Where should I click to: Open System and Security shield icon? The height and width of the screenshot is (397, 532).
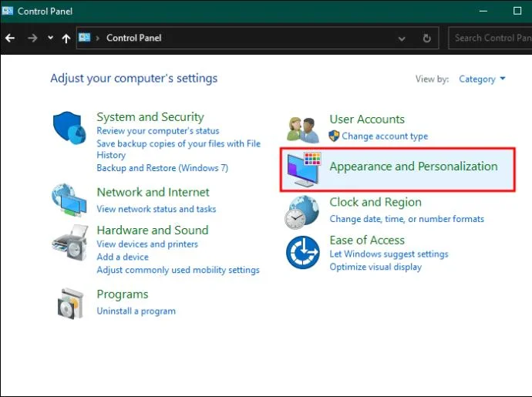click(x=69, y=127)
